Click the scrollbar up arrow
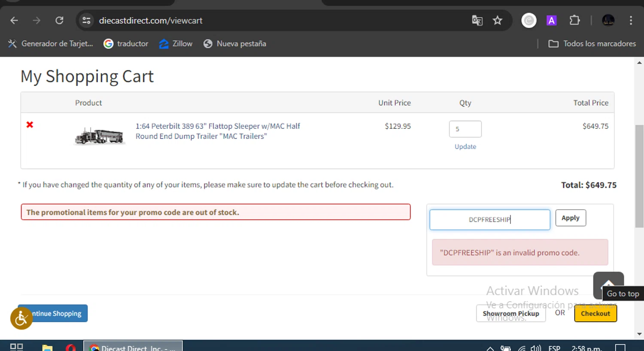This screenshot has width=644, height=351. click(639, 63)
